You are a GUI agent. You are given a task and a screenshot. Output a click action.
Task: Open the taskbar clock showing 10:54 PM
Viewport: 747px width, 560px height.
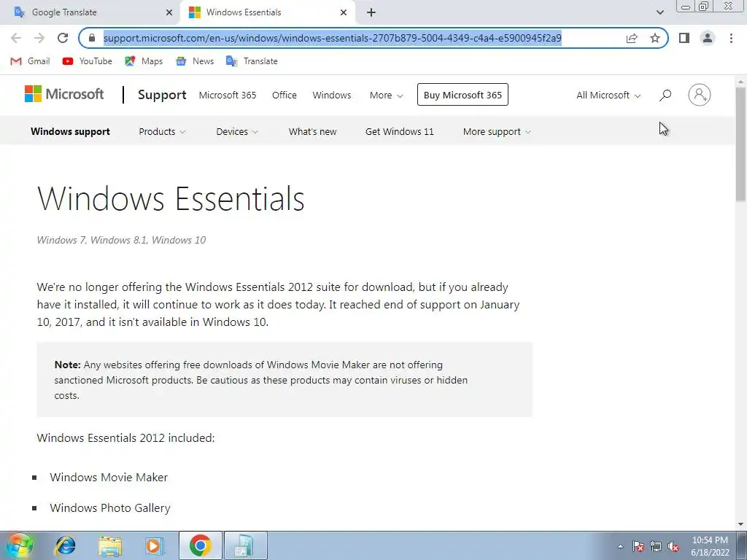click(x=710, y=546)
